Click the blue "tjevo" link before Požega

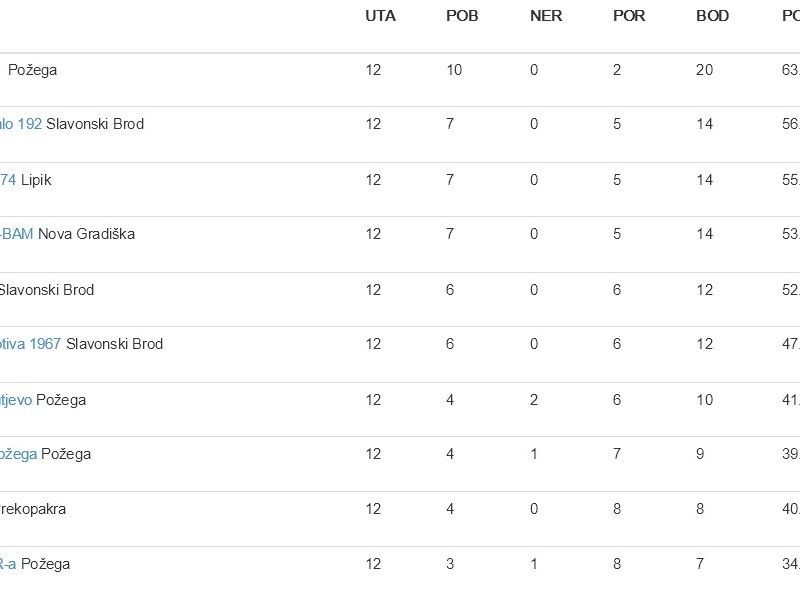click(16, 400)
